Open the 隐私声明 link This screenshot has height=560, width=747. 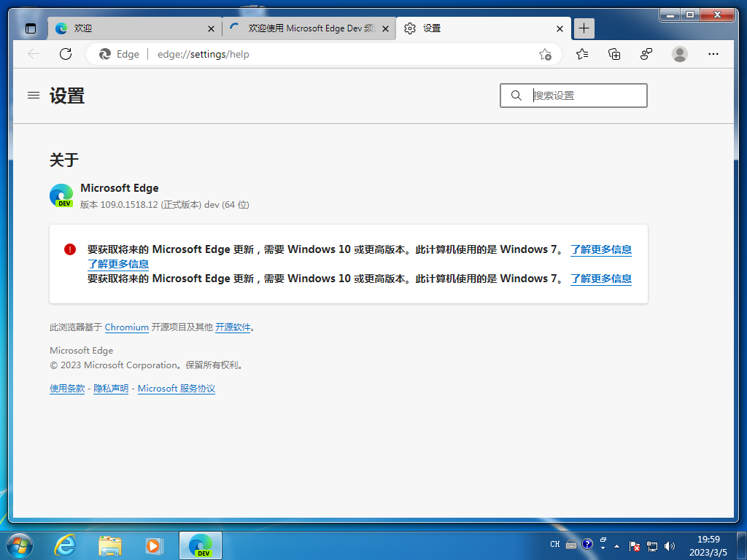(111, 389)
